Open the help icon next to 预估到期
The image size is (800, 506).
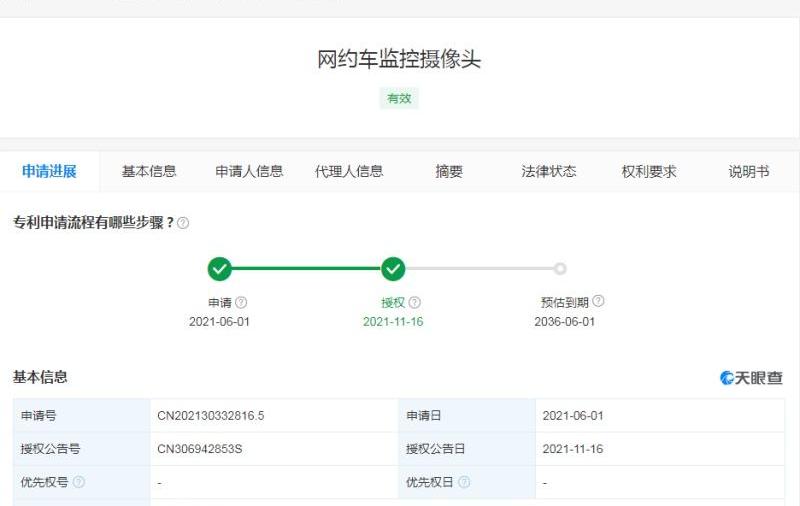point(598,301)
